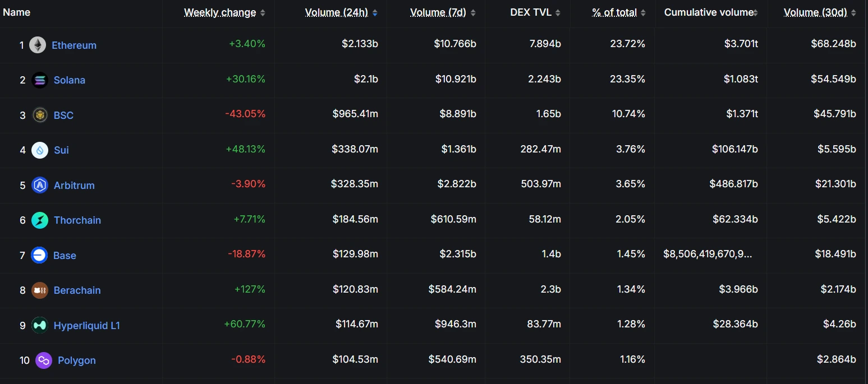Click Ethereum weekly change +3.40%
The image size is (868, 384).
pyautogui.click(x=247, y=44)
